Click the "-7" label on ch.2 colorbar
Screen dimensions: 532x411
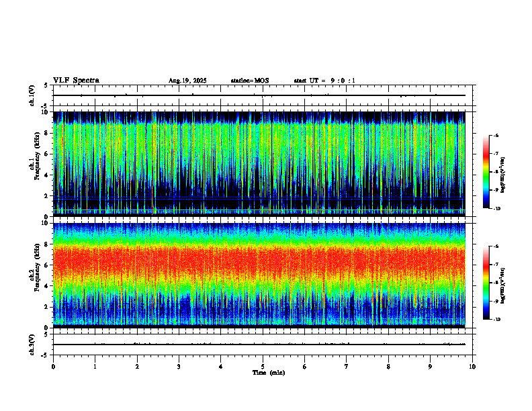496,265
